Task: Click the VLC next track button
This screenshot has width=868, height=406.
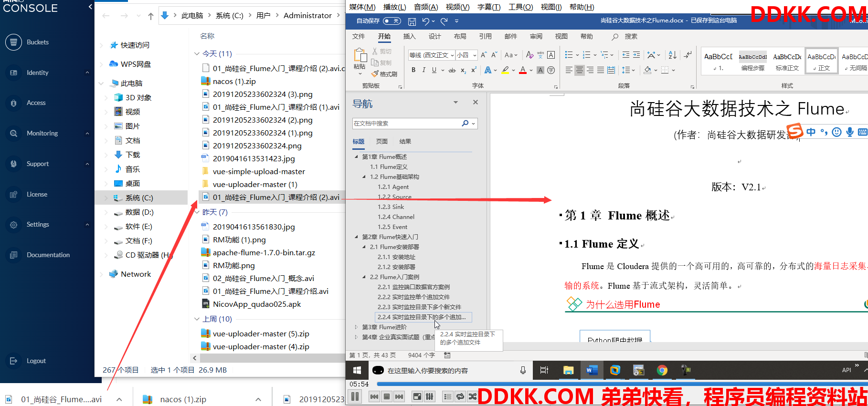Action: 399,396
